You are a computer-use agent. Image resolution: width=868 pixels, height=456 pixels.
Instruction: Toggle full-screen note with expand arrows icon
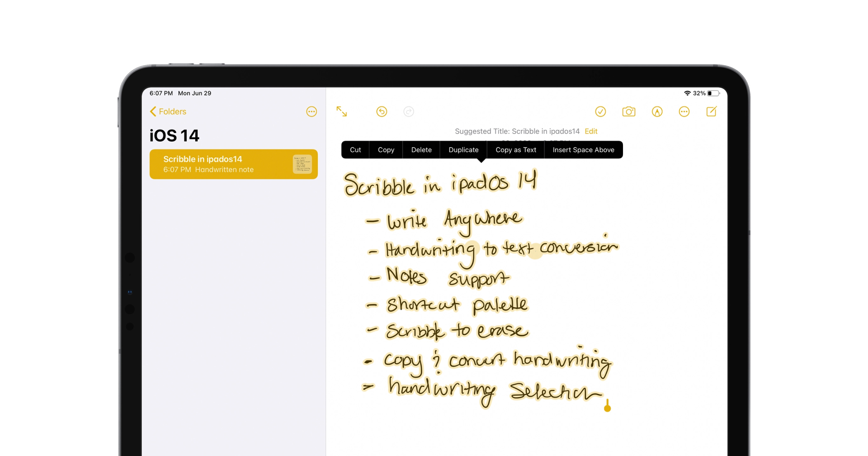pyautogui.click(x=342, y=111)
